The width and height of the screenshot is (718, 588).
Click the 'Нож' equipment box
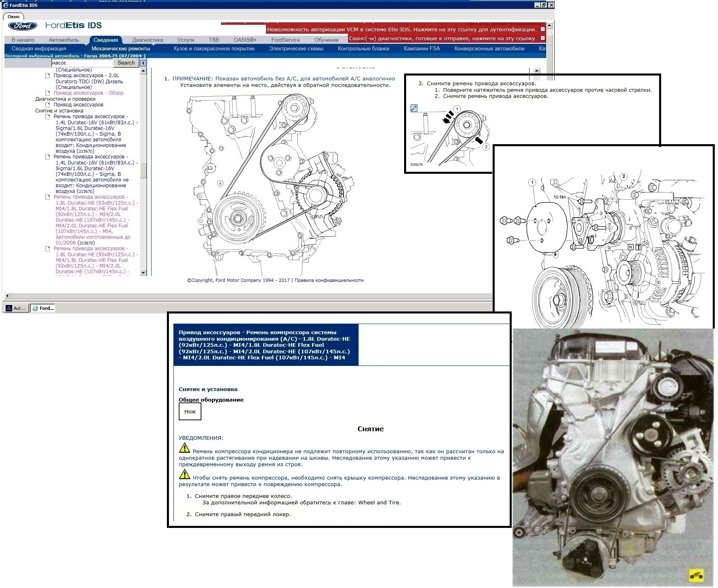(x=190, y=412)
